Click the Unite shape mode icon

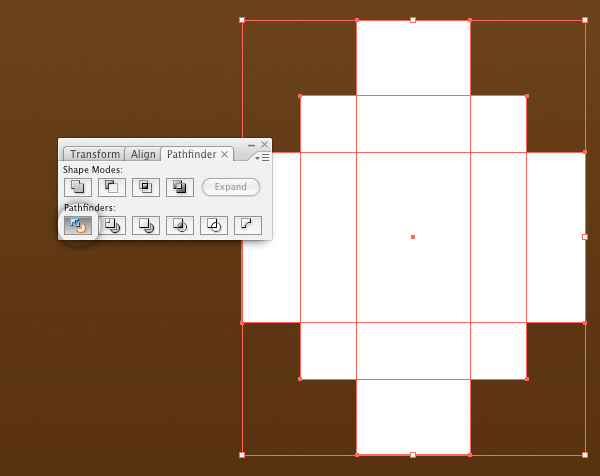pyautogui.click(x=78, y=187)
